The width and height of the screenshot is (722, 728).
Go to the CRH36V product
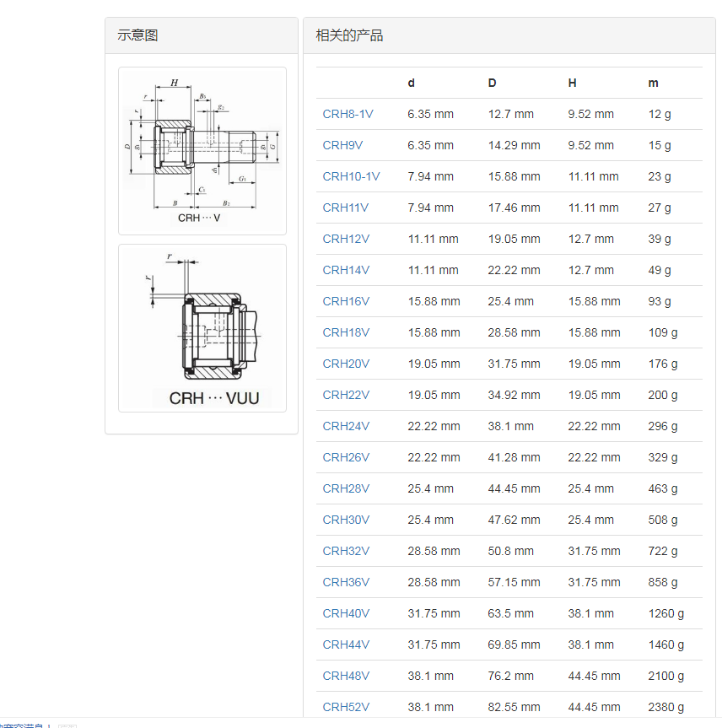point(346,582)
